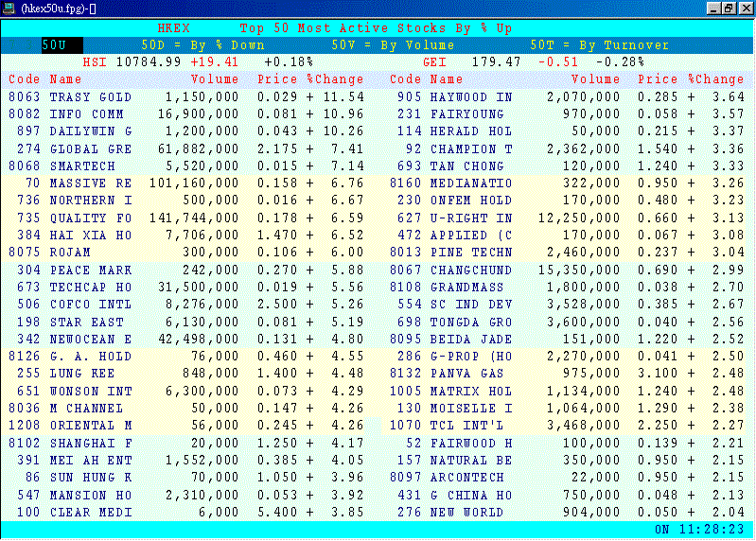
Task: Click GEI value 179.47
Action: pos(496,62)
